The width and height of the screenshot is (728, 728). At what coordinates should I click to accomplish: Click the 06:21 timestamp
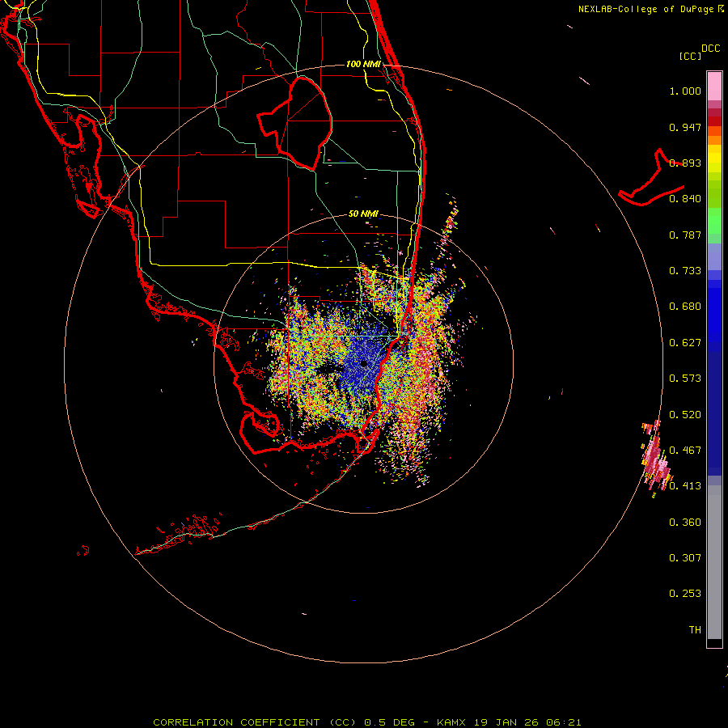point(563,722)
